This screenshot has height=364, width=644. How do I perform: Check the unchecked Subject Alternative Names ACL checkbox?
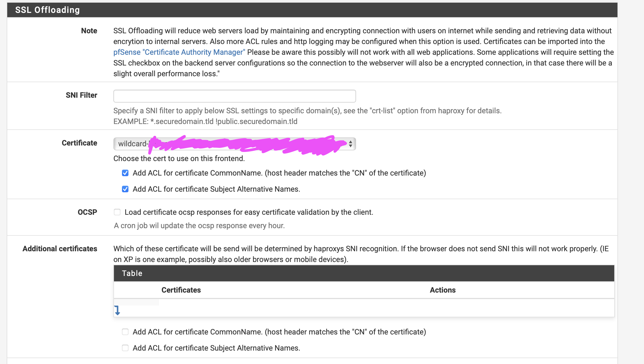(x=125, y=348)
